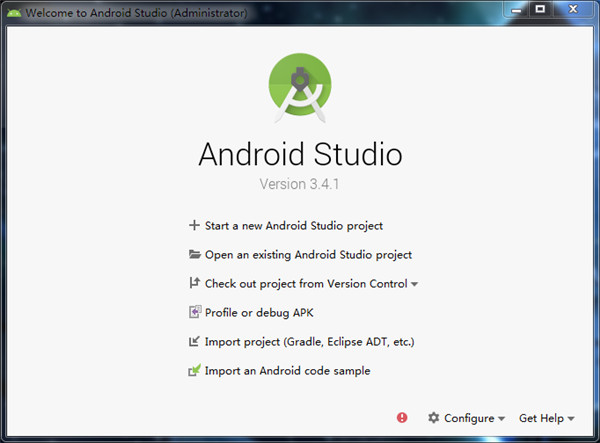Open the Configure menu label
The width and height of the screenshot is (600, 443).
click(x=469, y=418)
